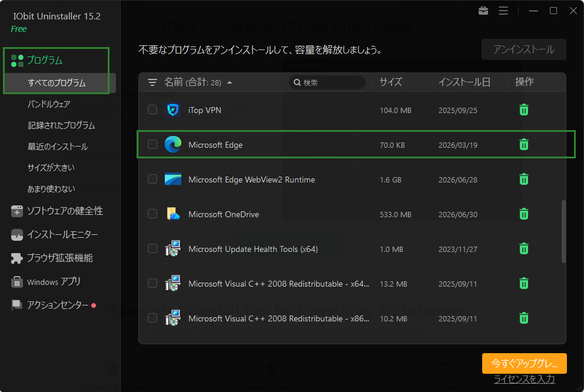Open あまり使わない in the sidebar
Screen dimensions: 584x392
pyautogui.click(x=51, y=189)
